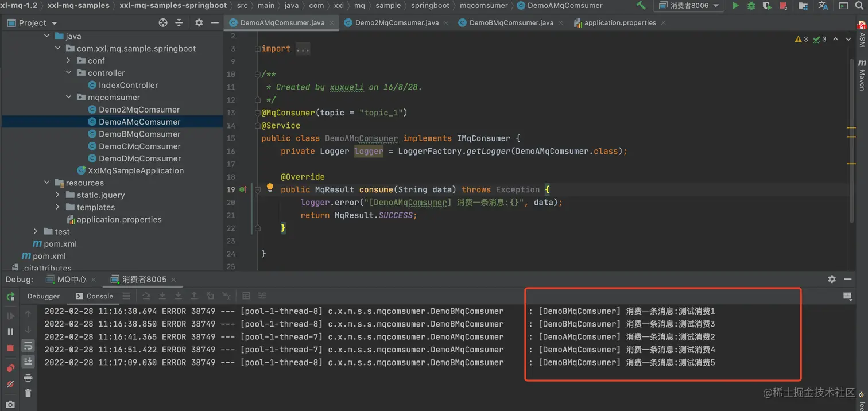868x411 pixels.
Task: Collapse com.xxl.mq.sample.springboot package
Action: point(58,48)
